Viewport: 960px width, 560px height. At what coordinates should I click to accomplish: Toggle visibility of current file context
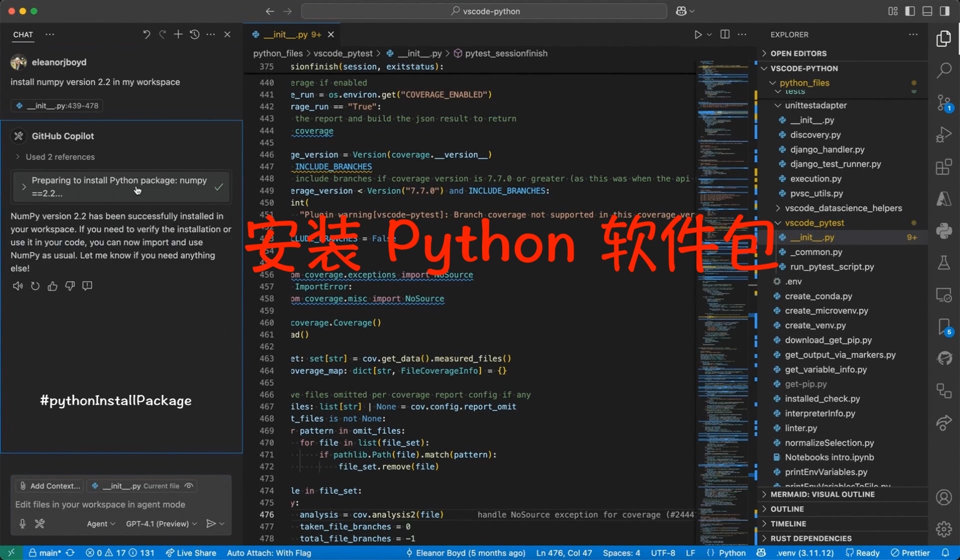[189, 486]
